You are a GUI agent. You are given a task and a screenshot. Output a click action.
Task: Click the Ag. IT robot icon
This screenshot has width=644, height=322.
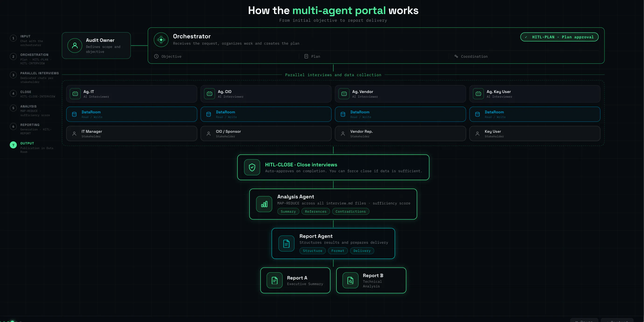(75, 94)
